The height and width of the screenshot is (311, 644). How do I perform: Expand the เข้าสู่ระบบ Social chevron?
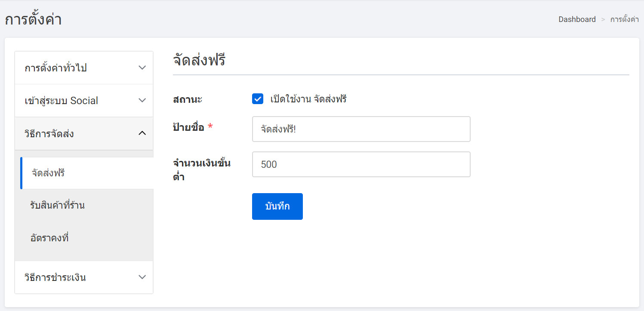[142, 101]
